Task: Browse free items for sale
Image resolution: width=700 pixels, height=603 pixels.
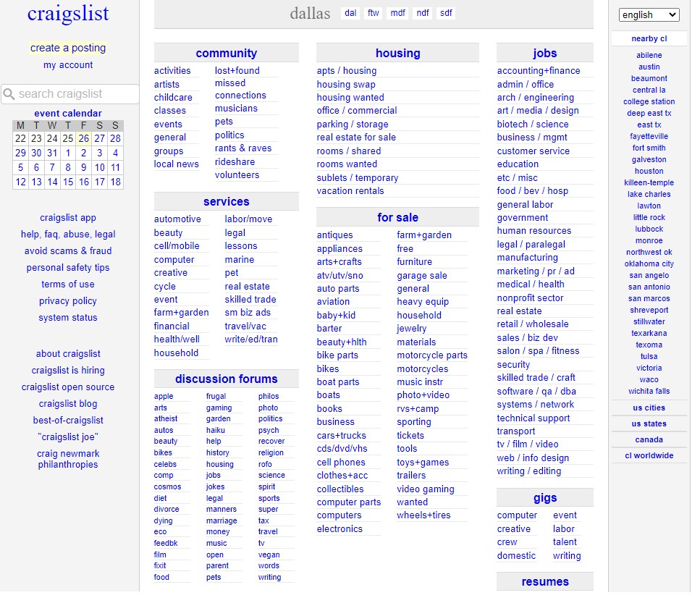Action: (x=405, y=248)
